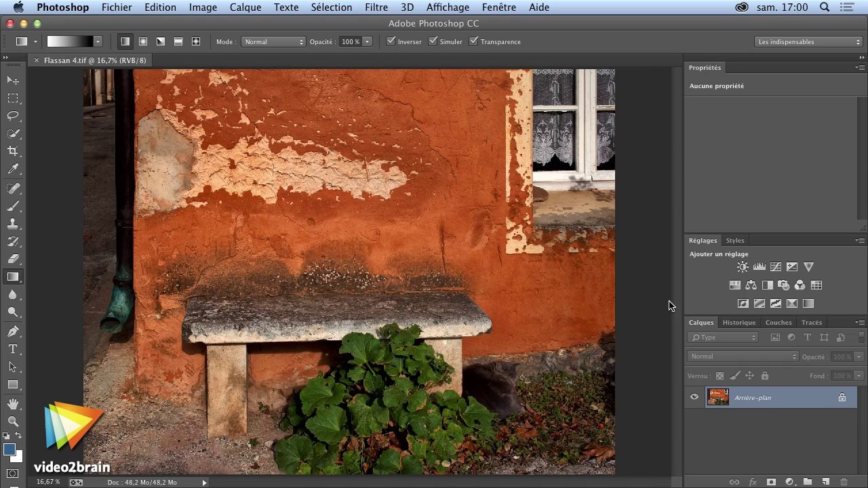Add a Photo Filter adjustment

click(x=783, y=285)
